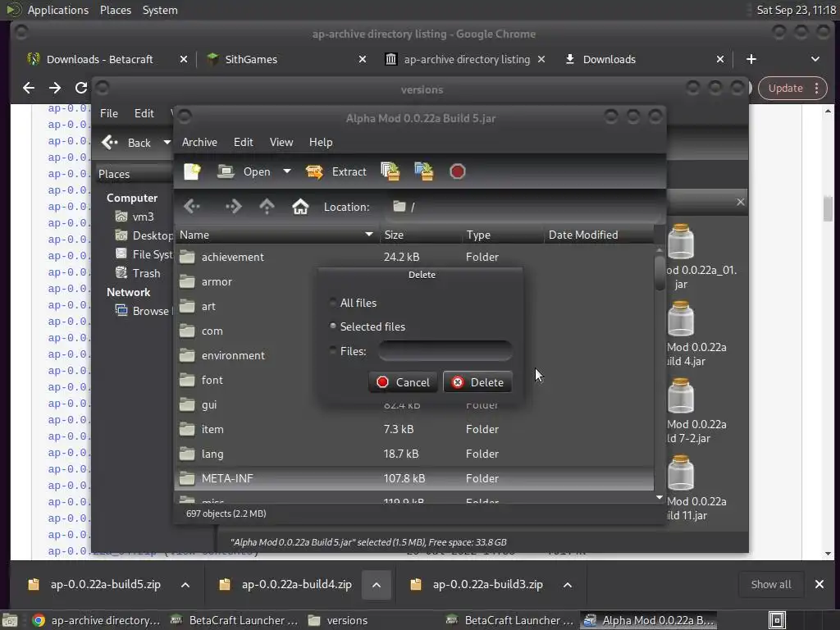Expand options for ap-0.0.22a-build3.zip download
The image size is (840, 630).
pos(568,584)
